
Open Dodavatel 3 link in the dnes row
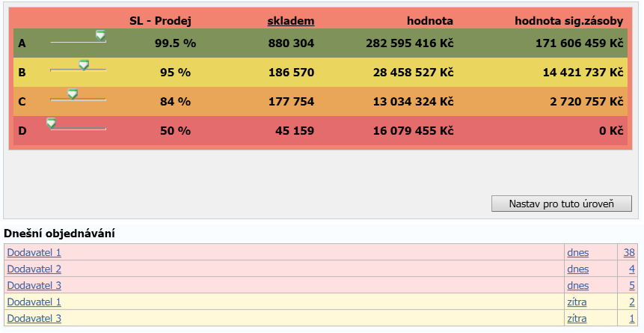34,286
